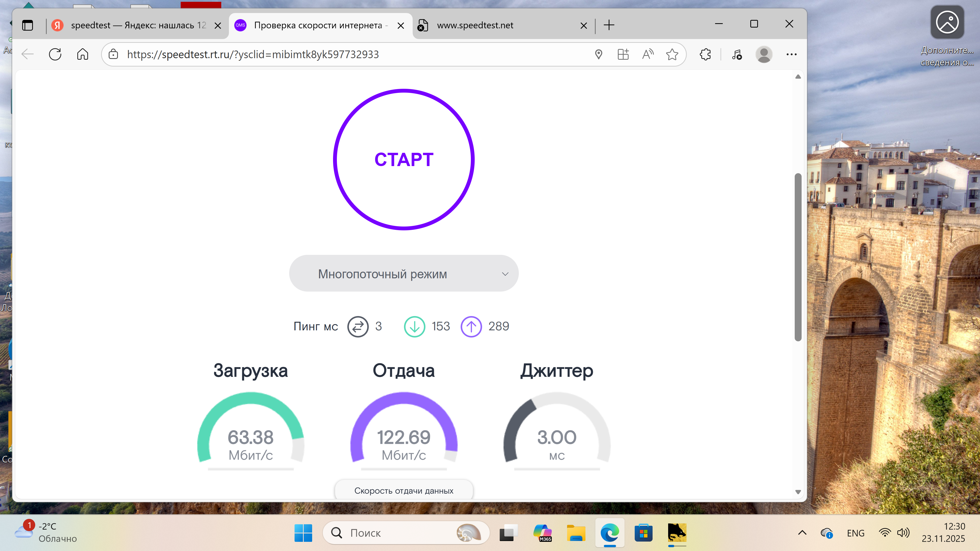Open a new tab with plus button
This screenshot has height=551, width=980.
[x=609, y=26]
